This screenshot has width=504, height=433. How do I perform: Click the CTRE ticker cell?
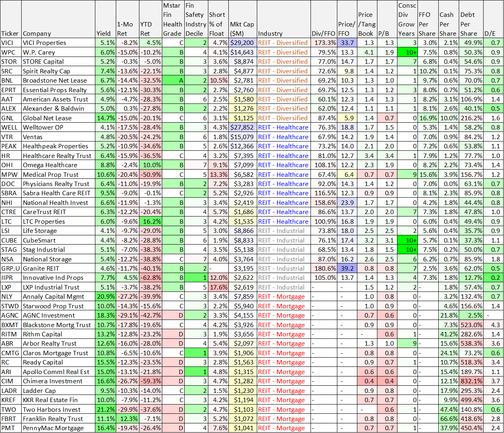[x=11, y=212]
